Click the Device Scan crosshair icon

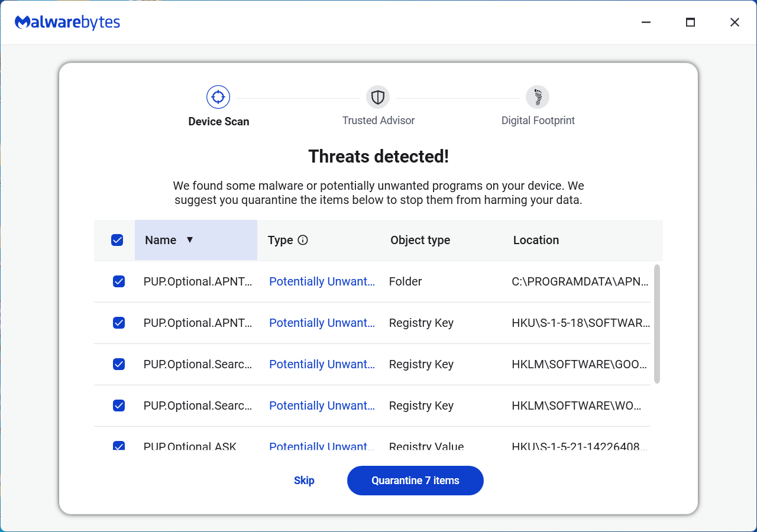tap(218, 97)
